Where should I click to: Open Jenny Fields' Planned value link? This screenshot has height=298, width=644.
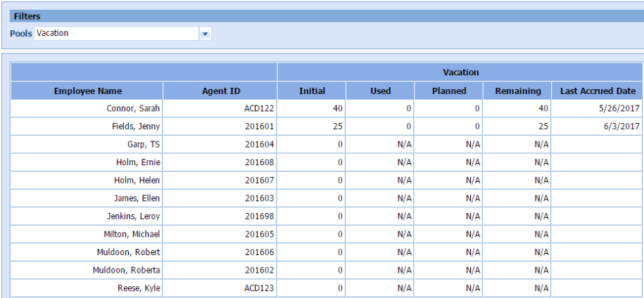coord(477,127)
